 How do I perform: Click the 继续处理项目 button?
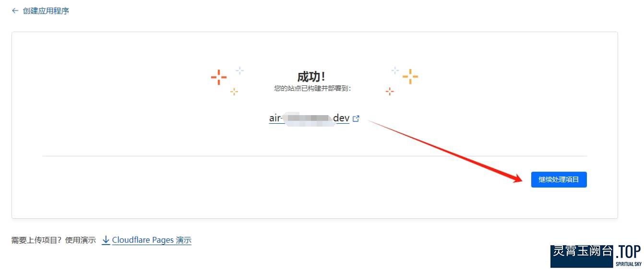click(x=559, y=179)
